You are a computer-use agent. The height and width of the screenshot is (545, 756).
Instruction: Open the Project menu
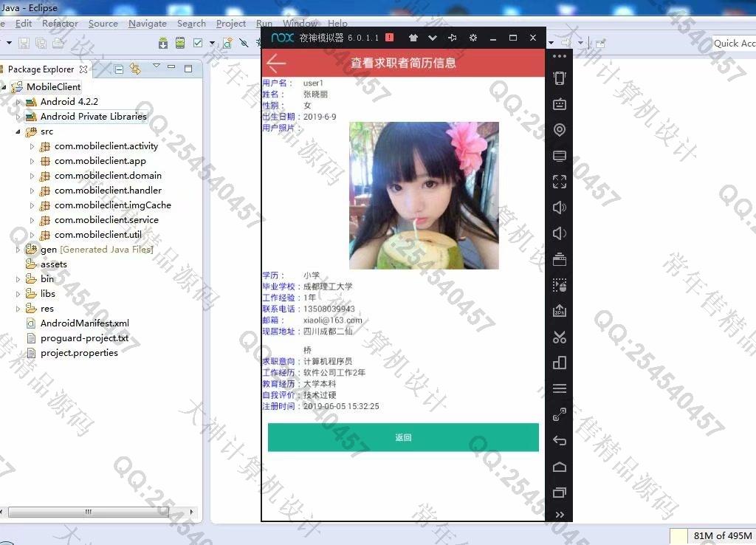[x=231, y=23]
